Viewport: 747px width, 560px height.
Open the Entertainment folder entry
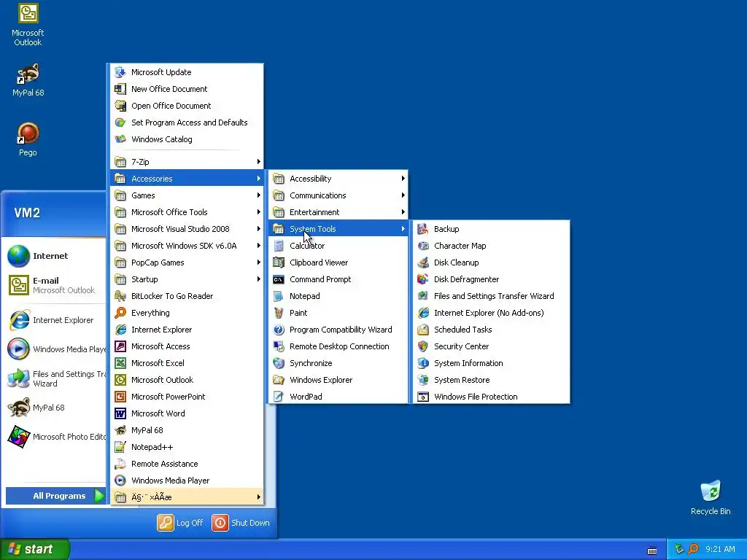click(338, 212)
